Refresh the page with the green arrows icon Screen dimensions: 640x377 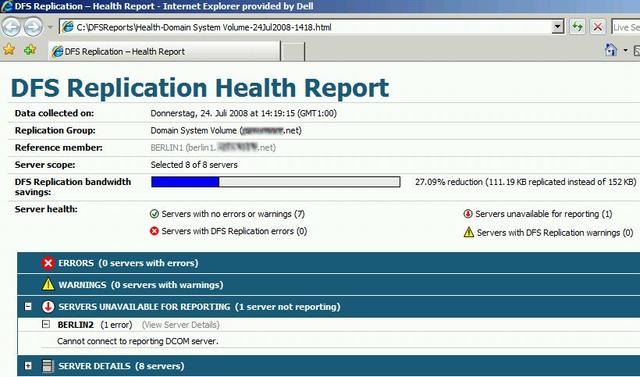[577, 27]
